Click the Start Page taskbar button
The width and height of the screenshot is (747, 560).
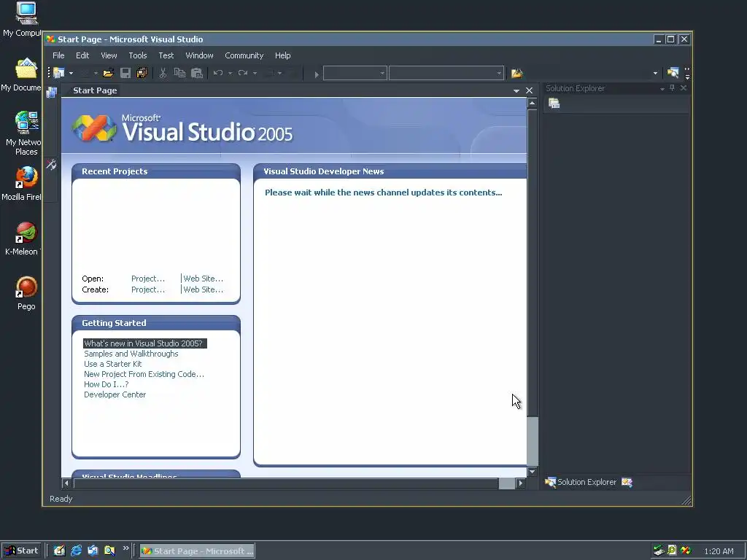point(197,551)
